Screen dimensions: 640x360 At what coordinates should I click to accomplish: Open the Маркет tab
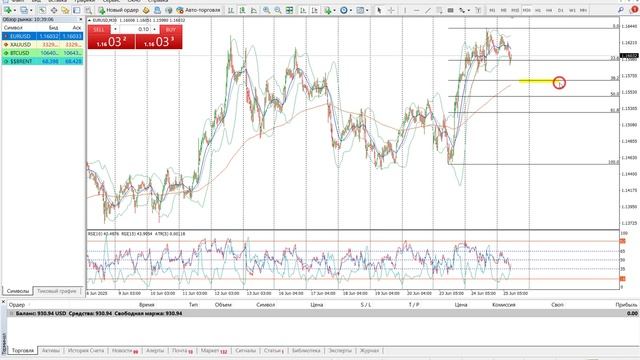tap(213, 351)
